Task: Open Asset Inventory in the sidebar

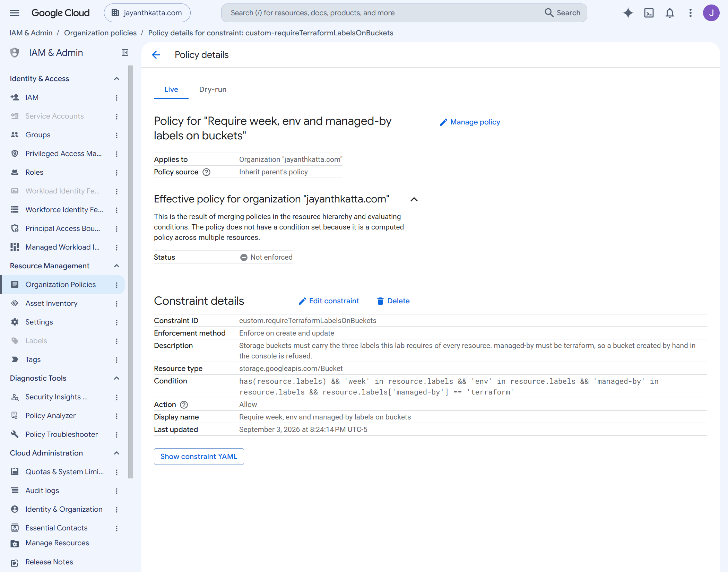Action: click(x=51, y=303)
